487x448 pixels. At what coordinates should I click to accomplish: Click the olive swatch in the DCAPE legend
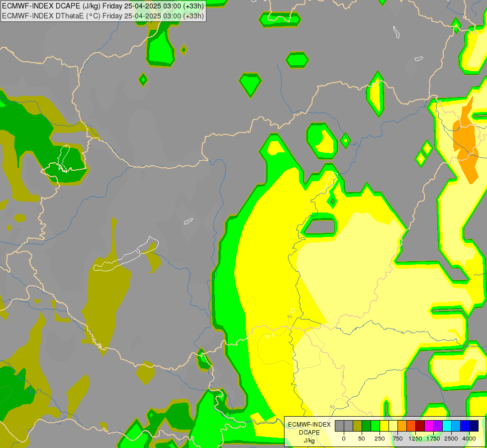tap(357, 426)
